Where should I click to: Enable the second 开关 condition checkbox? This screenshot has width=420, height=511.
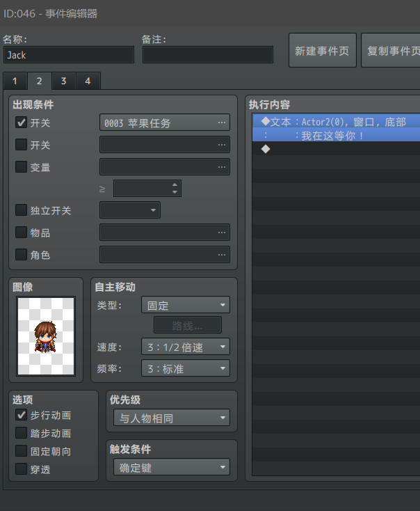[21, 144]
